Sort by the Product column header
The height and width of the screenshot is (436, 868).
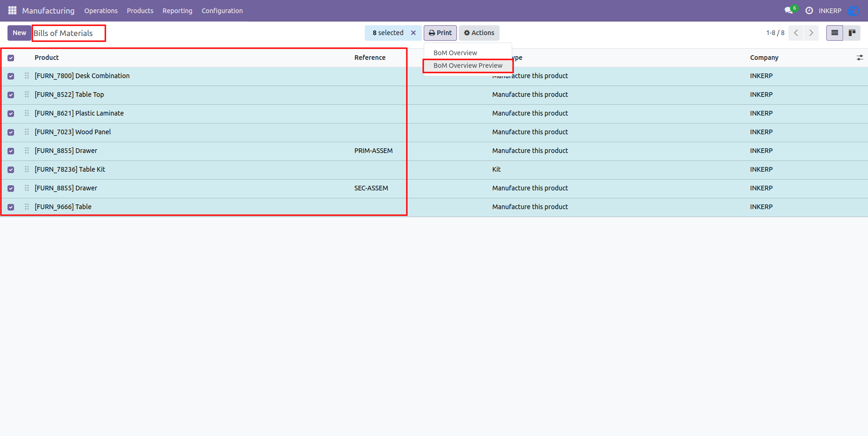(x=47, y=58)
